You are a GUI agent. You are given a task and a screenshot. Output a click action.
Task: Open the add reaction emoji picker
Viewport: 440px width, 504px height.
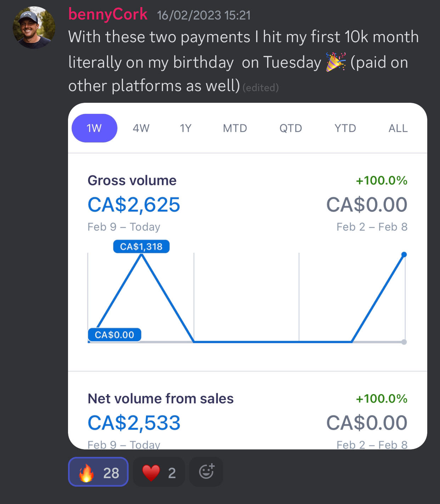[x=206, y=472]
